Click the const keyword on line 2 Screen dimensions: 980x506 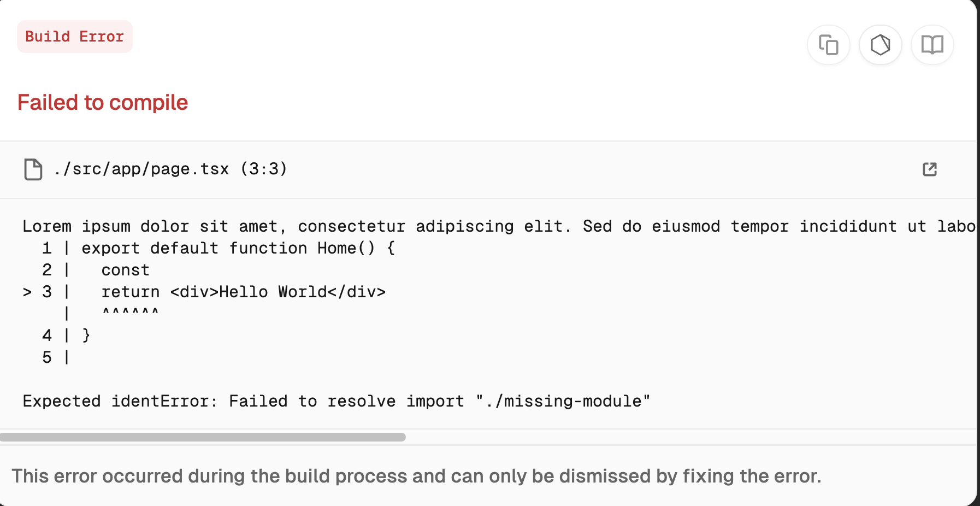pyautogui.click(x=125, y=270)
